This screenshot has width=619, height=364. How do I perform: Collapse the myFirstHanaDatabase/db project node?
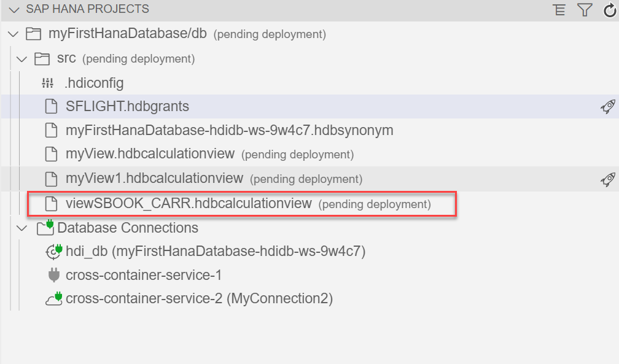tap(14, 34)
